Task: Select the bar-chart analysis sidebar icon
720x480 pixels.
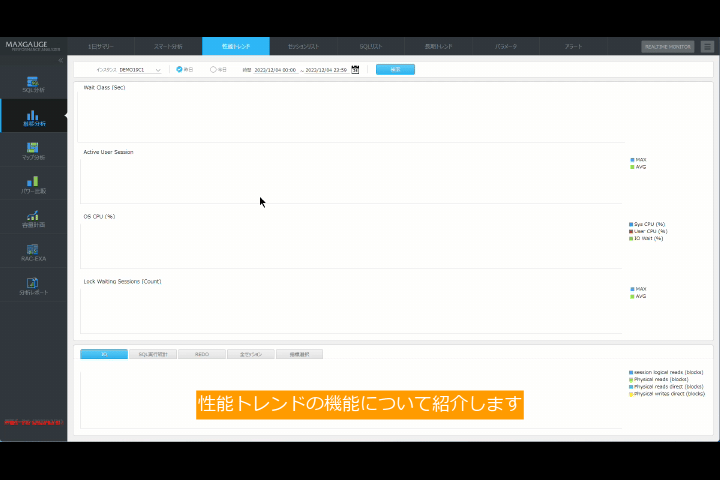Action: pos(34,118)
